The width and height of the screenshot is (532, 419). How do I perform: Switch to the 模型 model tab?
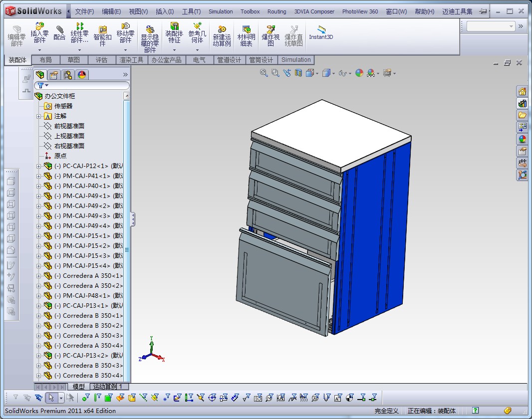[79, 387]
